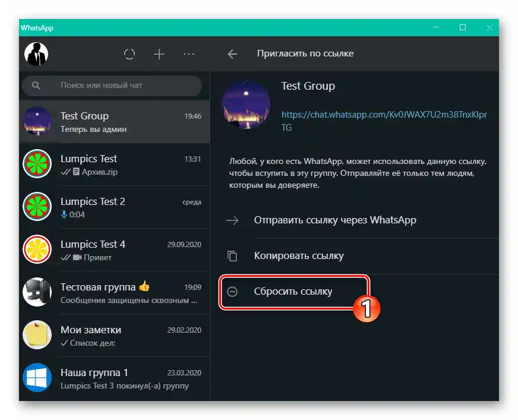This screenshot has height=420, width=518.
Task: Click Сбросить ссылку
Action: coord(293,292)
